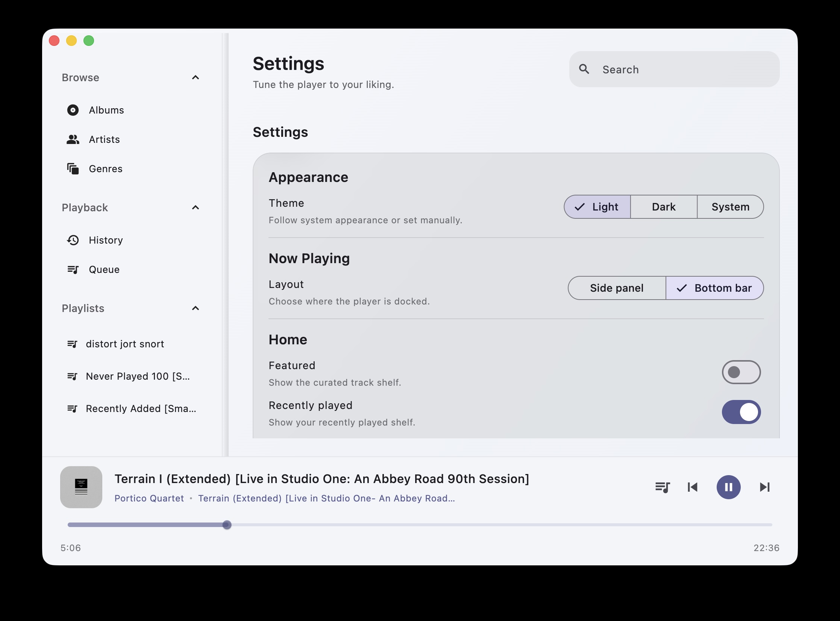Open History via the clock icon
This screenshot has width=840, height=621.
73,240
